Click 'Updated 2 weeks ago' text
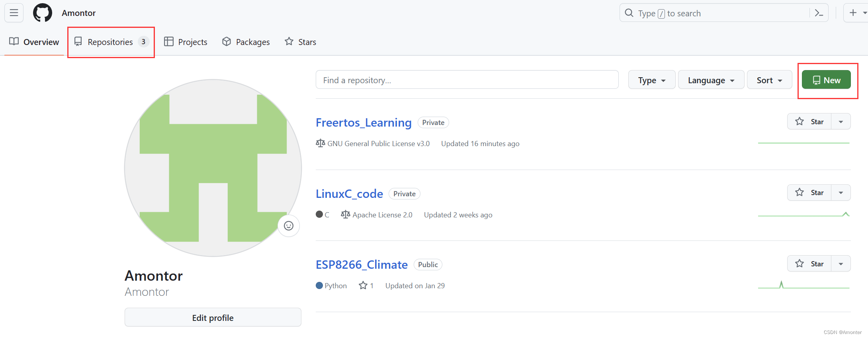The image size is (868, 338). pos(458,215)
